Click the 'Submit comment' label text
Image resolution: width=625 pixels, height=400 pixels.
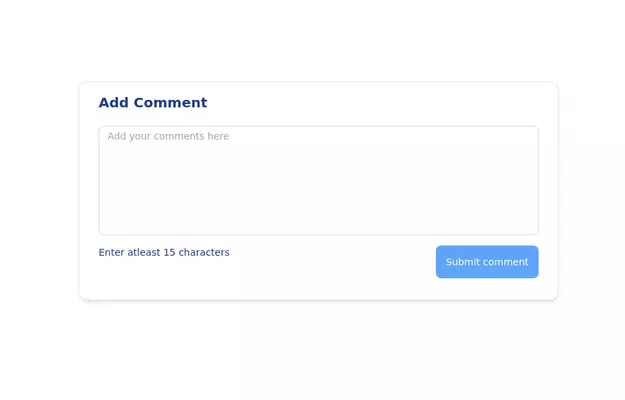pyautogui.click(x=487, y=262)
